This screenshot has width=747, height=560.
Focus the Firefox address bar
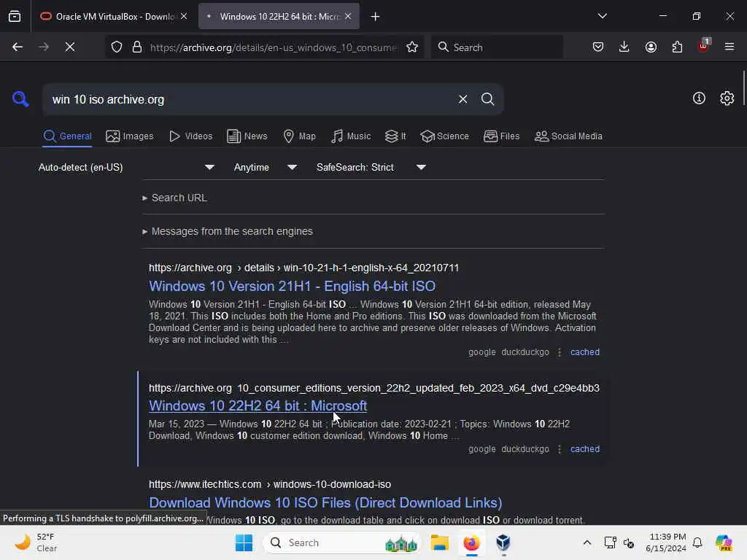click(273, 47)
